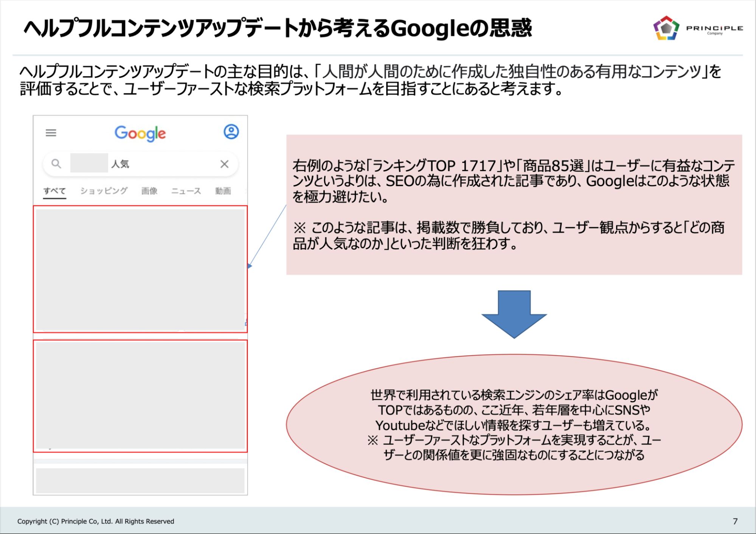This screenshot has width=756, height=534.
Task: Select the pink ellipse about Google share
Action: tap(514, 425)
